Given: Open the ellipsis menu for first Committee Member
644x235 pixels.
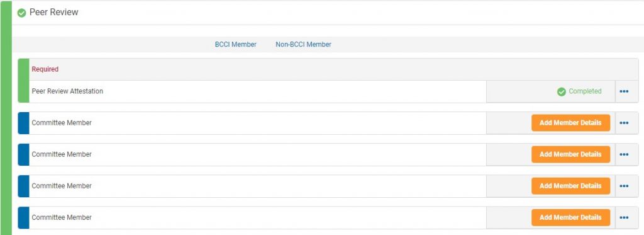Looking at the screenshot, I should click(624, 123).
